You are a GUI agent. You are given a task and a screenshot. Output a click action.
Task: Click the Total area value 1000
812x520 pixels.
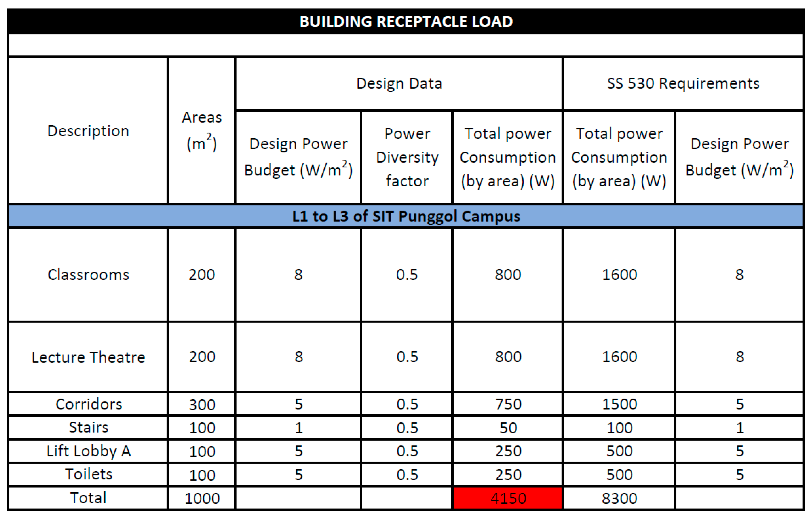202,498
